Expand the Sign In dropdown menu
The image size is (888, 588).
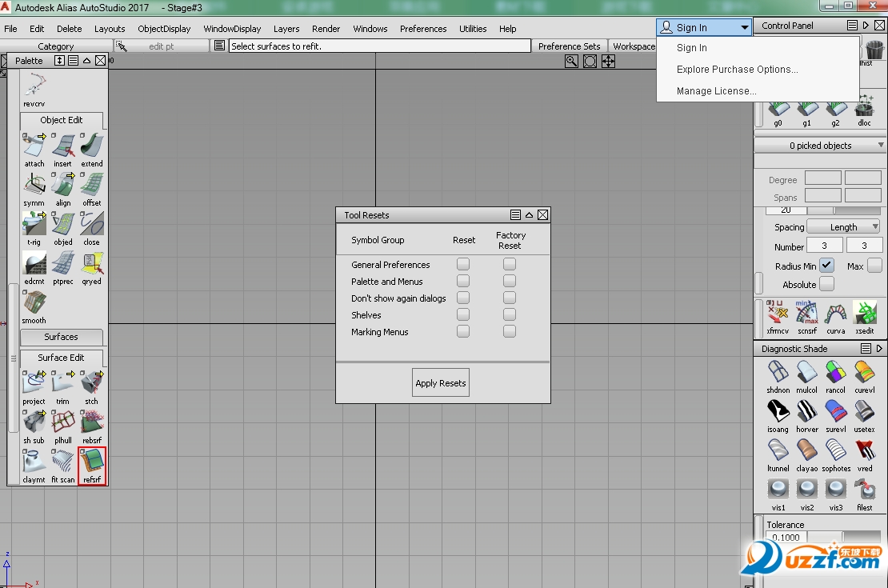click(x=745, y=26)
